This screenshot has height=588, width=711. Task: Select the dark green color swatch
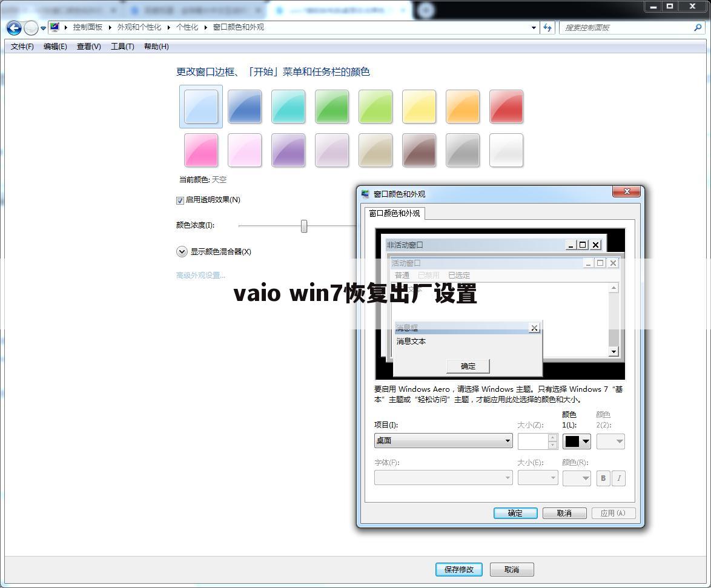pyautogui.click(x=332, y=107)
